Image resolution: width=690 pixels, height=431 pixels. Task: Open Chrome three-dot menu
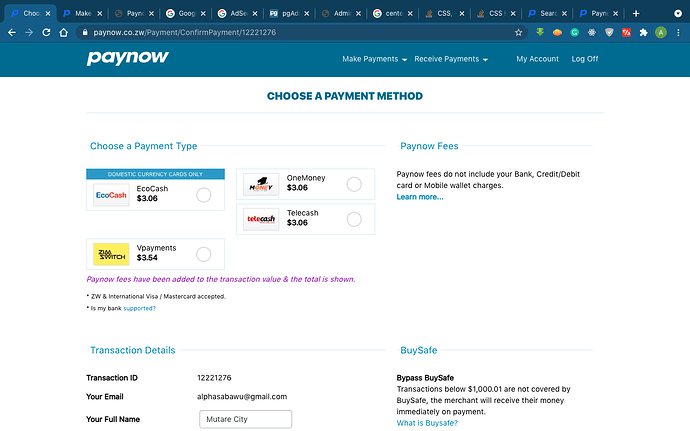[x=678, y=32]
